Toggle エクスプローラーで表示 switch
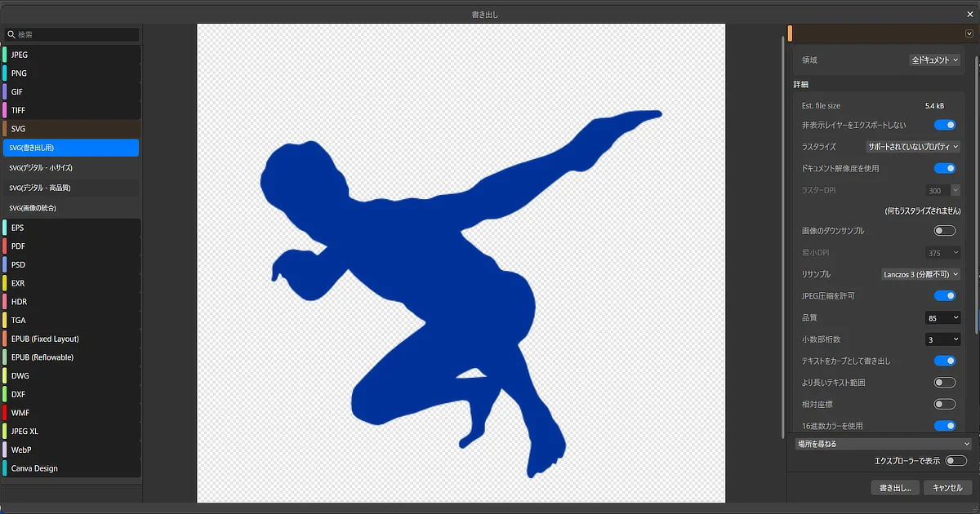This screenshot has height=514, width=980. click(x=955, y=461)
